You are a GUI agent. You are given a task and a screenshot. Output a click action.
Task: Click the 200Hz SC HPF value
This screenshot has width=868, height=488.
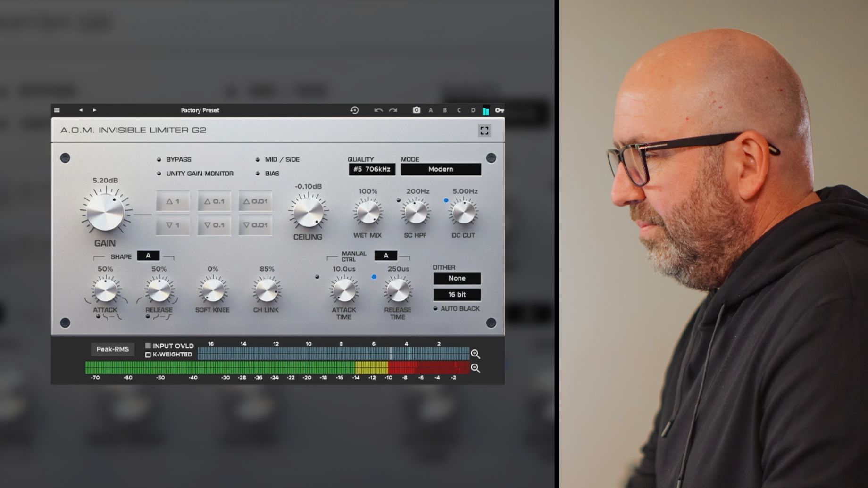pos(418,191)
